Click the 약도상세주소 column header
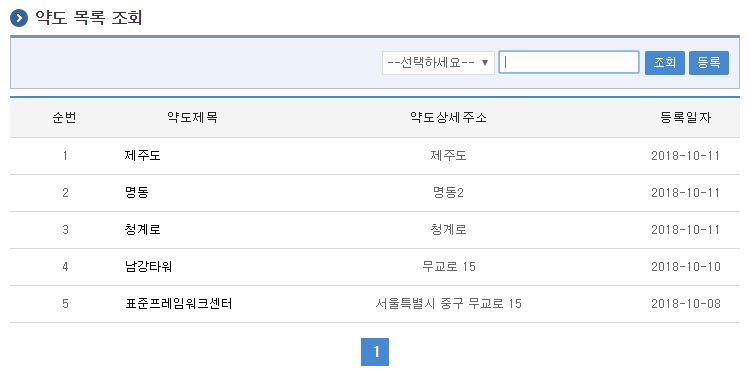750x372 pixels. click(448, 118)
